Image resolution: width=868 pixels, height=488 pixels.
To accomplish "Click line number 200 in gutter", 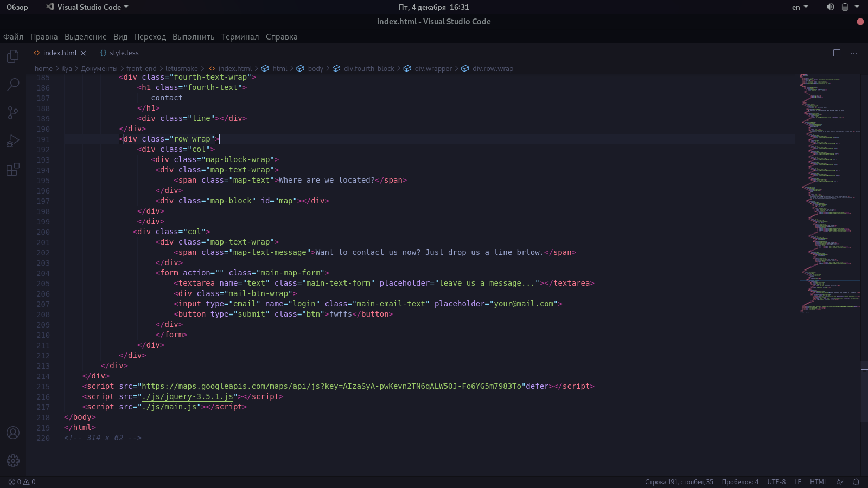I will tap(43, 232).
